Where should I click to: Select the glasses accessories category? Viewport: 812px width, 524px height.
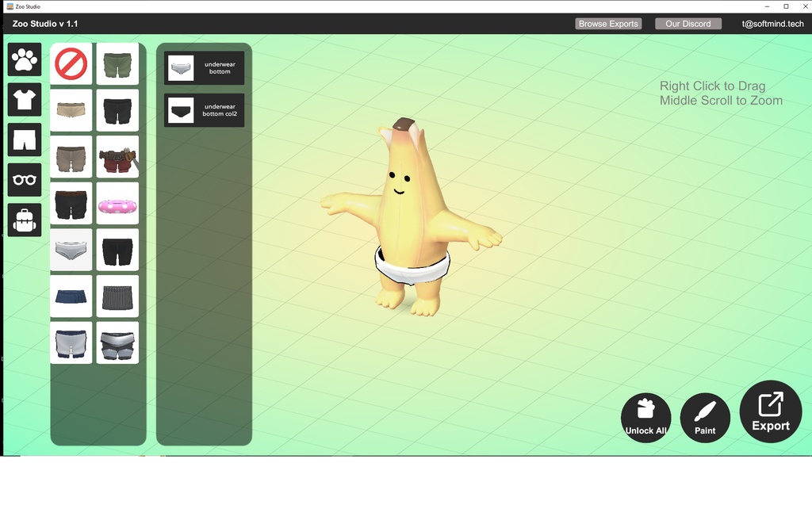click(24, 180)
